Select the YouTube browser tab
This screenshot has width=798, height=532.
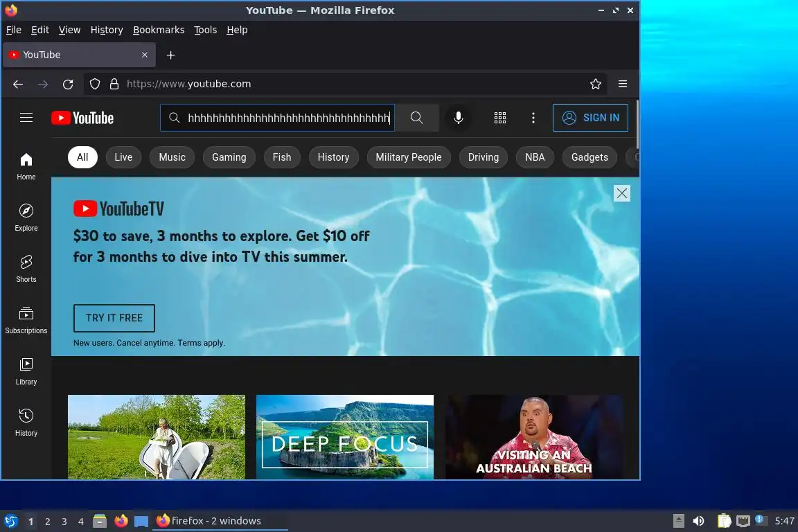click(x=80, y=55)
